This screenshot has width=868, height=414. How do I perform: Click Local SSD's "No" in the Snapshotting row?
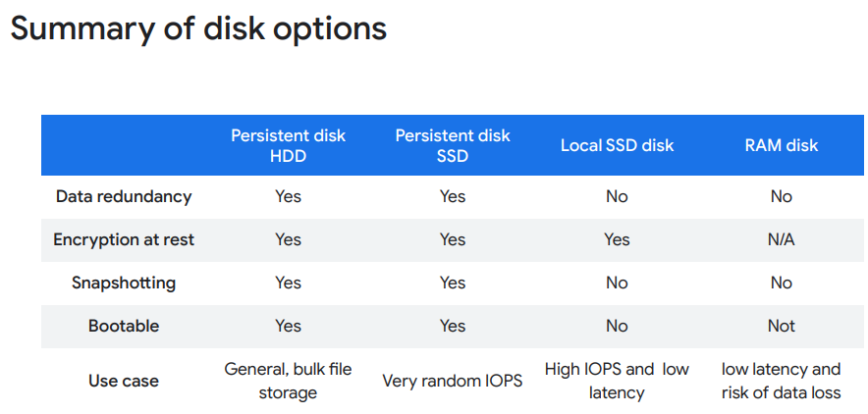coord(617,283)
